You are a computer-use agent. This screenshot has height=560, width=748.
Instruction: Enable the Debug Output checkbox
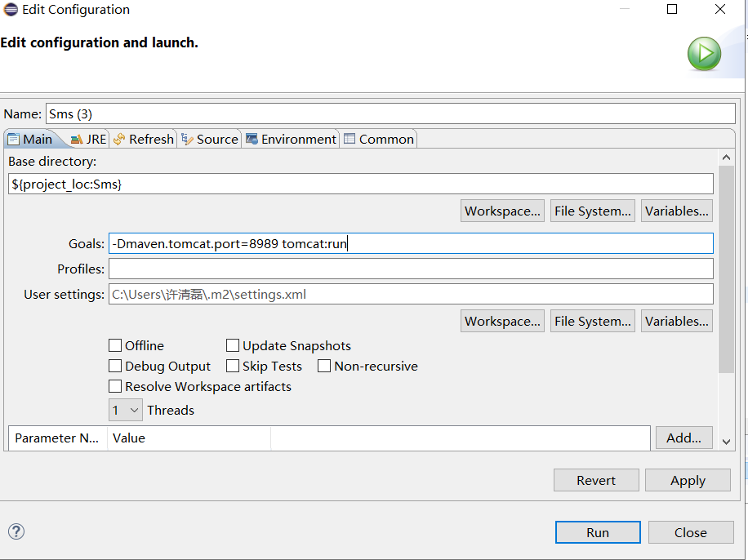115,366
